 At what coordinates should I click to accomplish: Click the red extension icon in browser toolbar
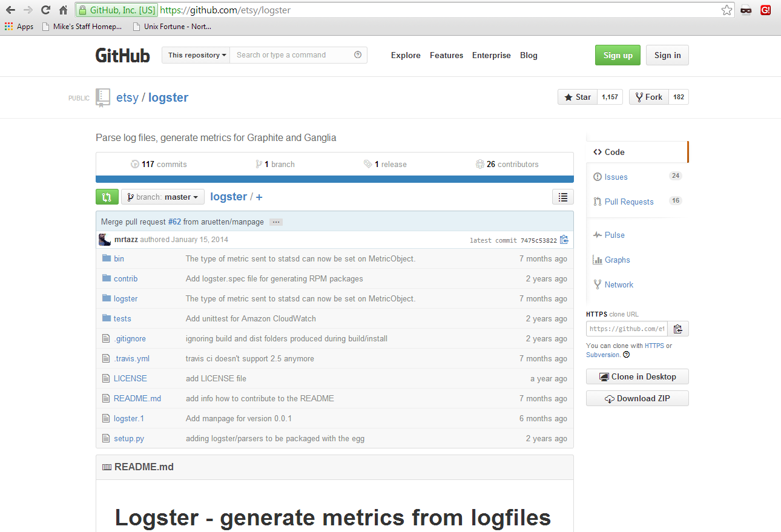[765, 10]
